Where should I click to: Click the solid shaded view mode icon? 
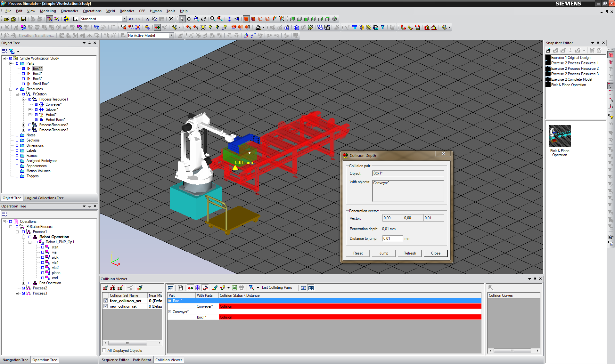click(x=246, y=19)
